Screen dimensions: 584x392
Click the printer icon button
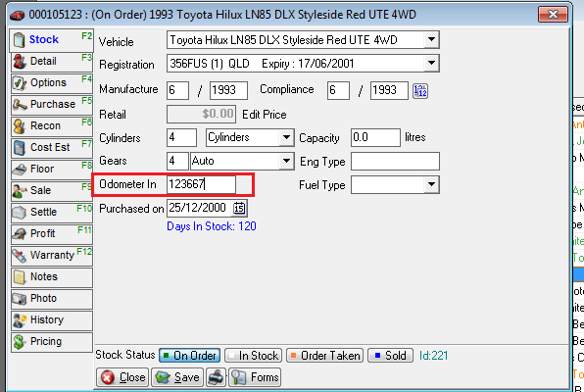coord(216,377)
